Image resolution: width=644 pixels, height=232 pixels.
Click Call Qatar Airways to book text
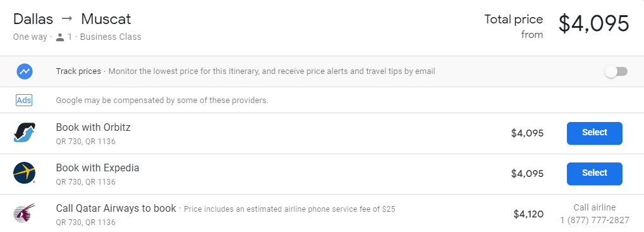(x=116, y=208)
